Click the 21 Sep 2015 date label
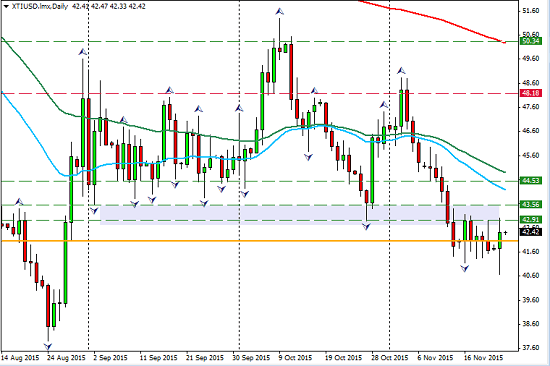The width and height of the screenshot is (550, 366). coord(204,358)
